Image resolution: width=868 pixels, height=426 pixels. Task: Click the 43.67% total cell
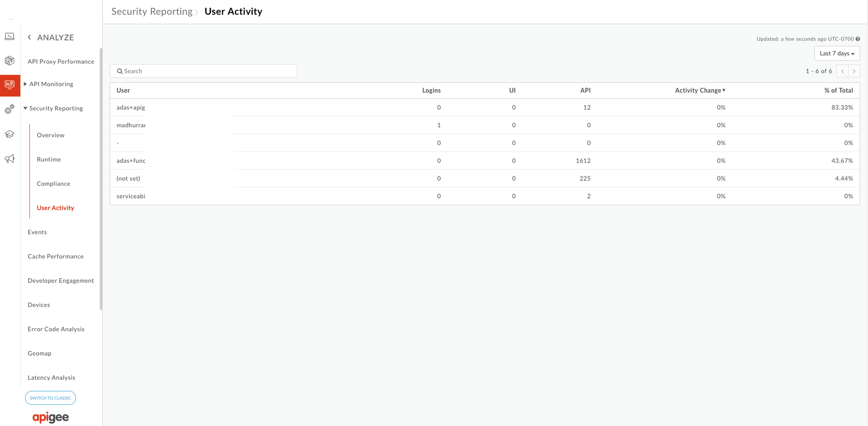coord(842,161)
